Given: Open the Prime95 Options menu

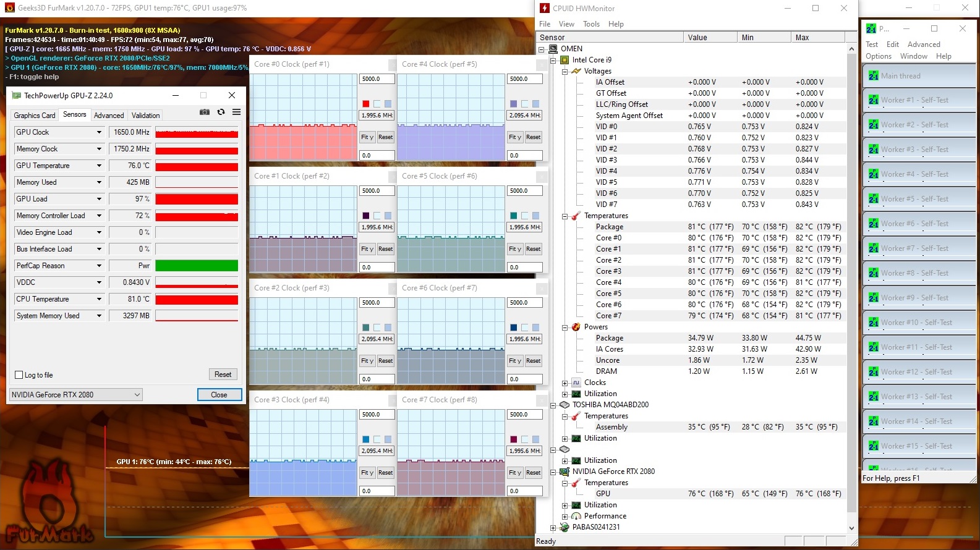Looking at the screenshot, I should [879, 56].
